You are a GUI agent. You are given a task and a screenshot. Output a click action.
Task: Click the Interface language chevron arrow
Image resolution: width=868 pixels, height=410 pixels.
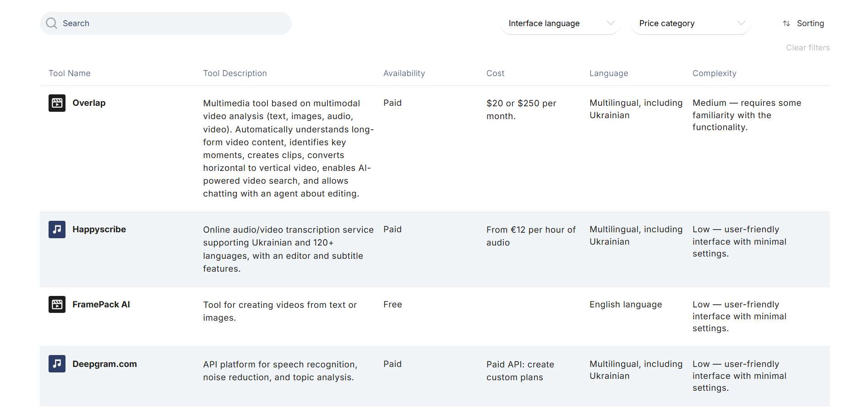611,23
